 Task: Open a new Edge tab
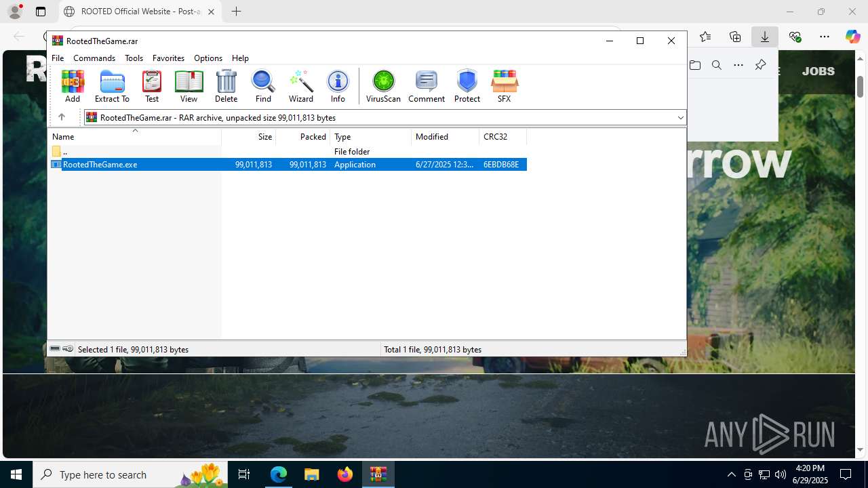tap(236, 12)
